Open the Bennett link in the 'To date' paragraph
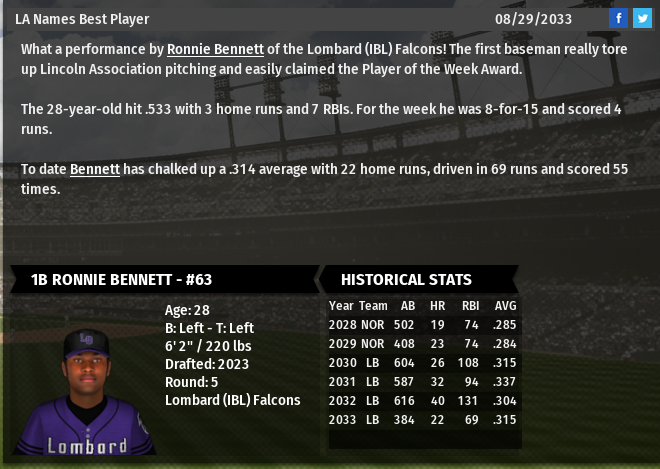The image size is (660, 469). click(x=95, y=169)
